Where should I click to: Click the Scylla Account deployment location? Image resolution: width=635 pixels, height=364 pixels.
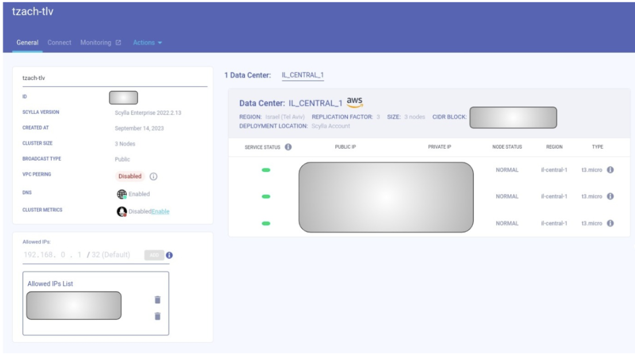pyautogui.click(x=331, y=126)
